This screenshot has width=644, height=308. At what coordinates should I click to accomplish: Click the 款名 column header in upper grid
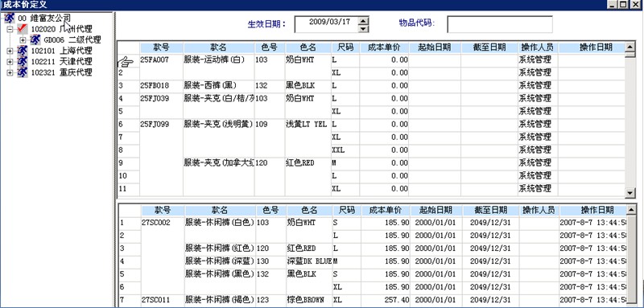coord(219,47)
